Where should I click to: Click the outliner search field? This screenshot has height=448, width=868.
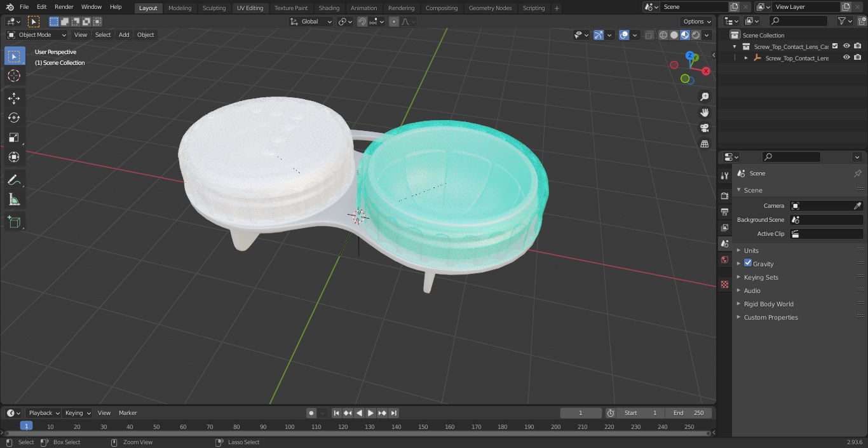click(x=798, y=22)
